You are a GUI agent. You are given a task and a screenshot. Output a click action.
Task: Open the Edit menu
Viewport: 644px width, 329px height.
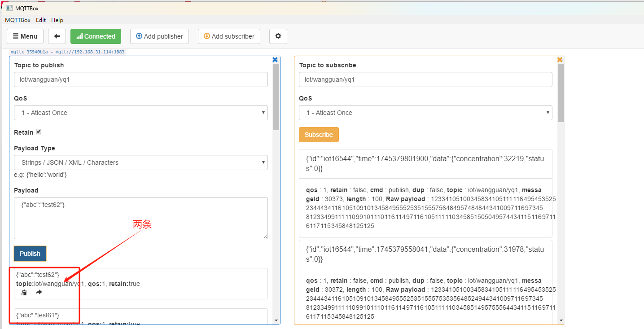coord(41,20)
